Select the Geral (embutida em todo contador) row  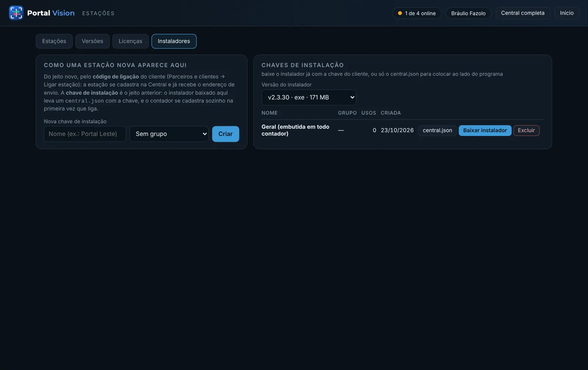coord(402,130)
